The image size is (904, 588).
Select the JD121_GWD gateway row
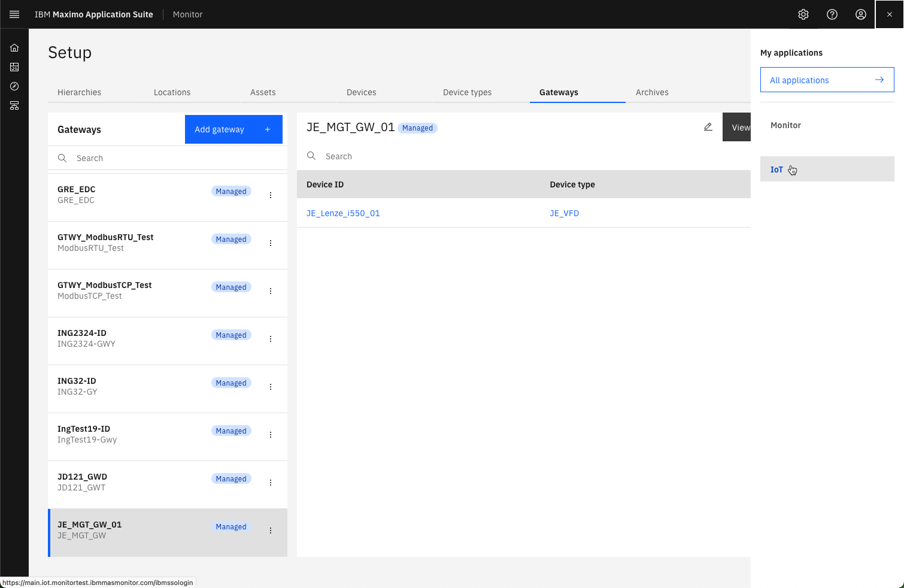coord(168,485)
